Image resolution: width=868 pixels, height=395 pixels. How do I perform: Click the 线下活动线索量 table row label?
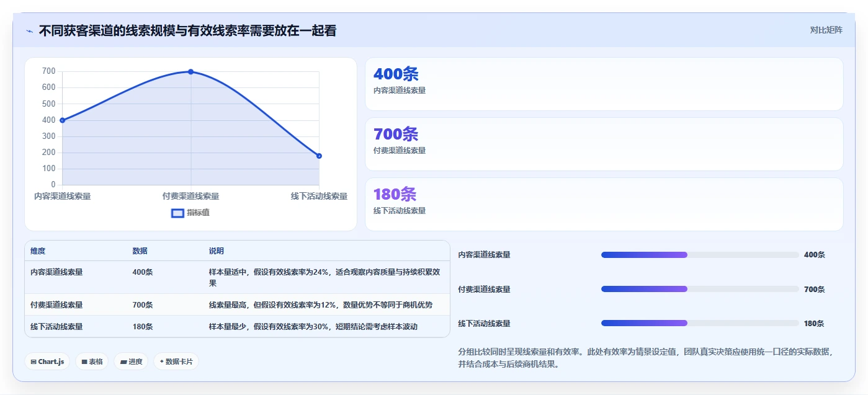[x=56, y=327]
